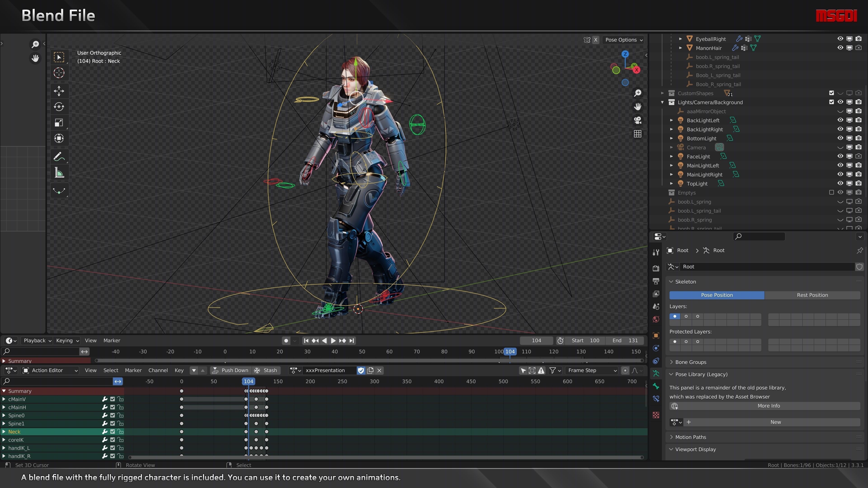Image resolution: width=868 pixels, height=488 pixels.
Task: Enable the Emptys collection checkbox
Action: [831, 193]
